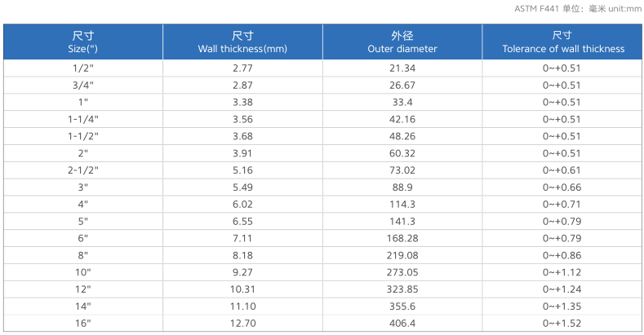
Task: Click the Outer diameter column header
Action: (x=402, y=42)
